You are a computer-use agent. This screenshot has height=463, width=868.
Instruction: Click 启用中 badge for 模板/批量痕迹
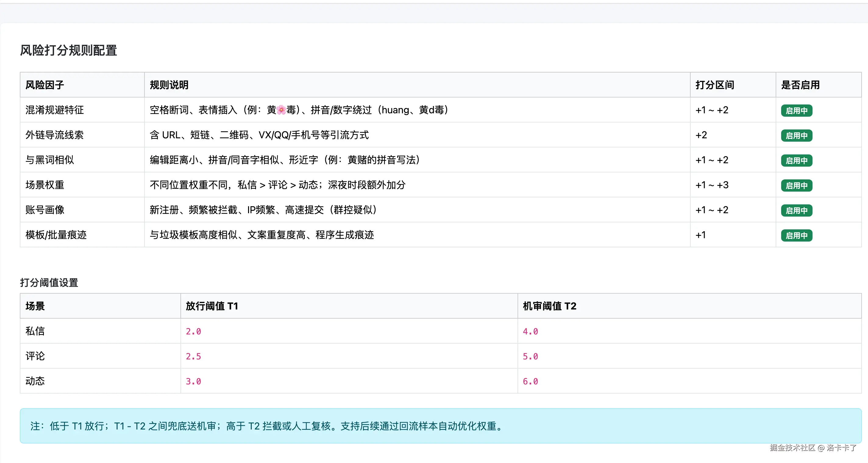(796, 235)
